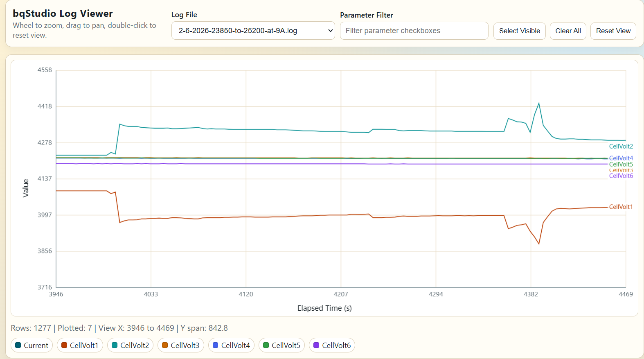Focus the Filter parameter checkboxes field
644x359 pixels.
(x=414, y=31)
